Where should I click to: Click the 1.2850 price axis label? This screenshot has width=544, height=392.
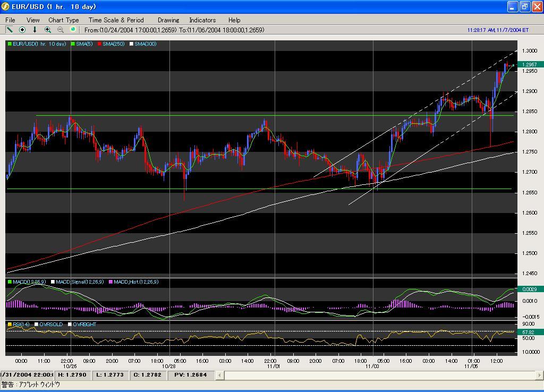point(530,112)
